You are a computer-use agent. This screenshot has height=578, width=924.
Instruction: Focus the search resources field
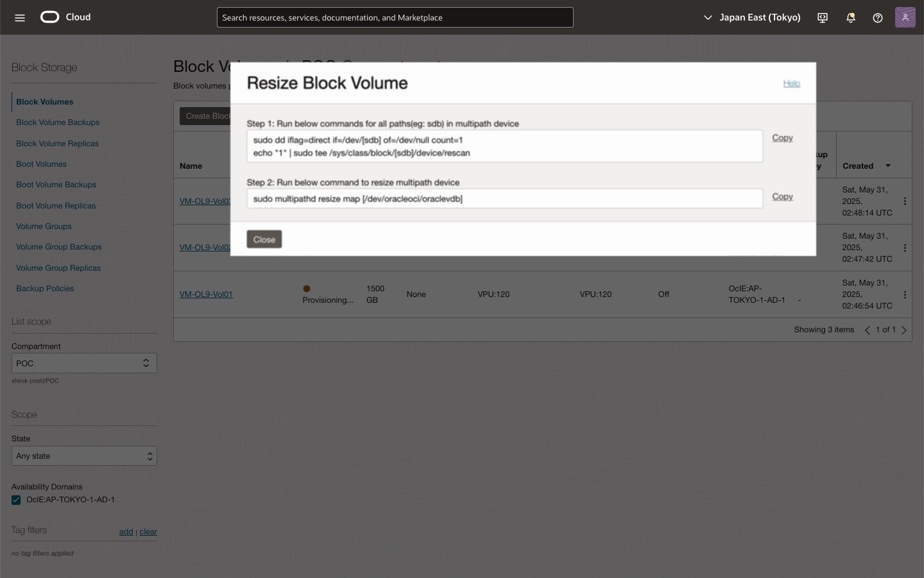point(395,17)
